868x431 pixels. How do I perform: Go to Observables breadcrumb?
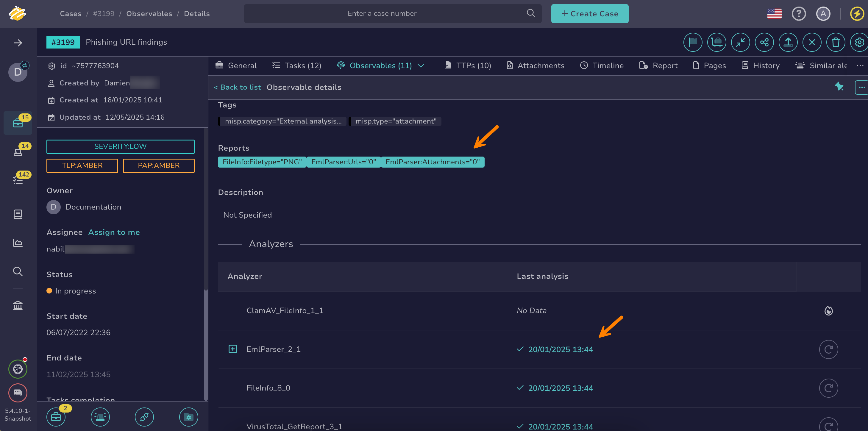pos(149,14)
